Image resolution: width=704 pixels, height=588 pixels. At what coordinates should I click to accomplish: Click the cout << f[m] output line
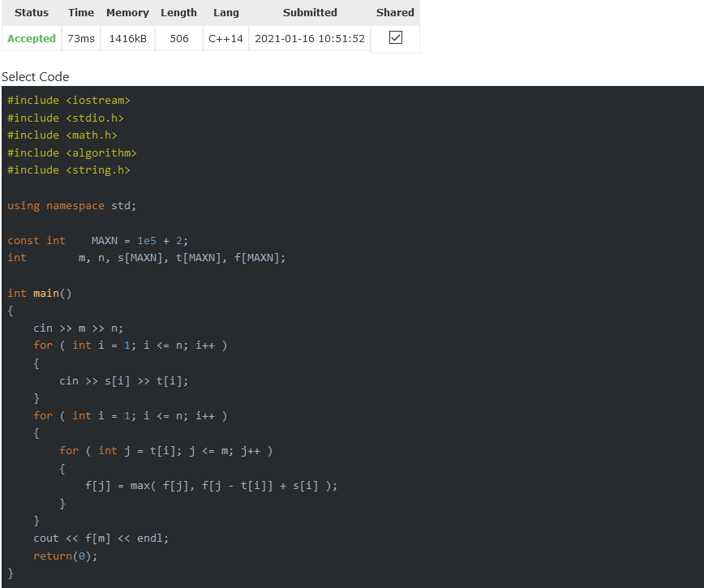[101, 538]
